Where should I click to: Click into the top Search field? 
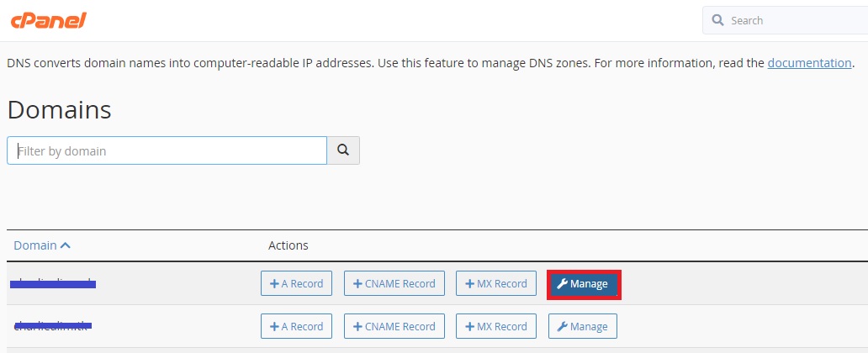click(x=791, y=20)
